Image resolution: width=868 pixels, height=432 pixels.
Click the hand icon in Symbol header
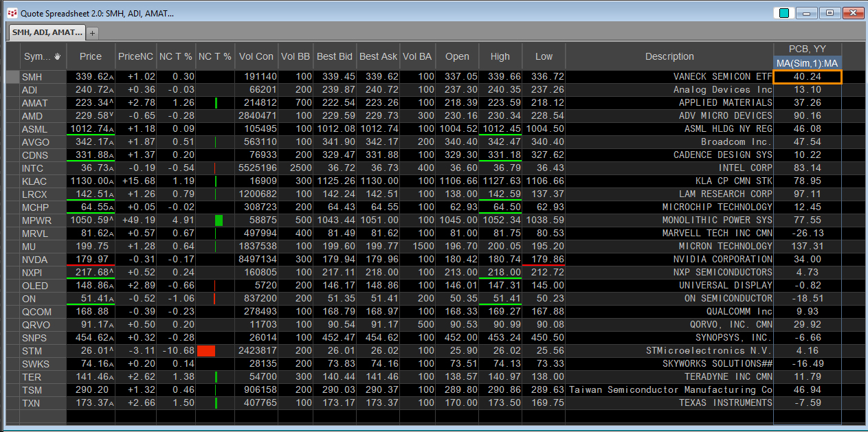[x=58, y=57]
